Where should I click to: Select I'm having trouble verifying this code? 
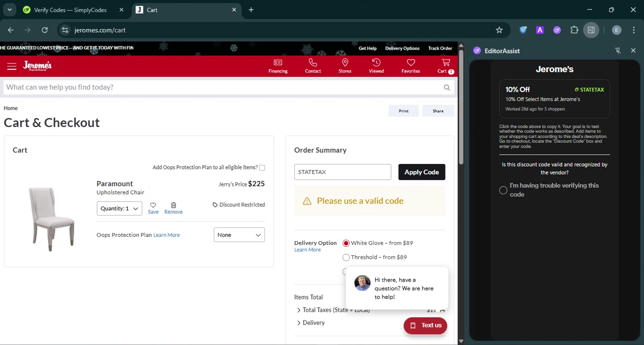pyautogui.click(x=503, y=190)
